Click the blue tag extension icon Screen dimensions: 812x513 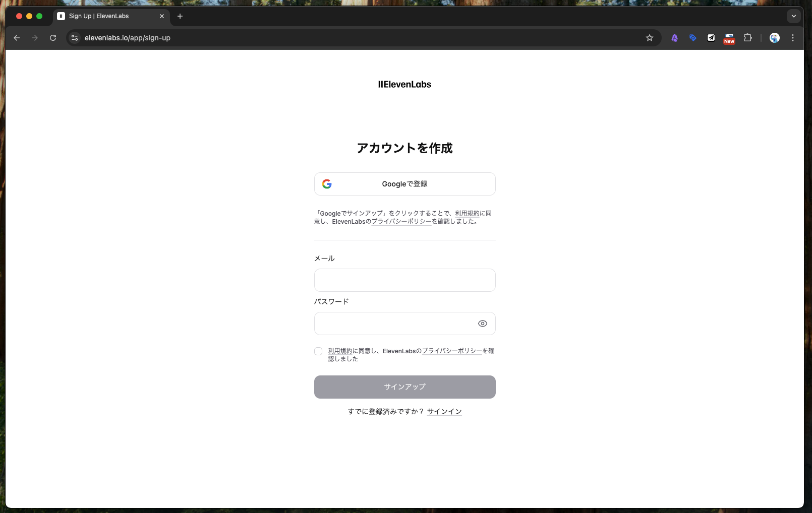click(692, 38)
